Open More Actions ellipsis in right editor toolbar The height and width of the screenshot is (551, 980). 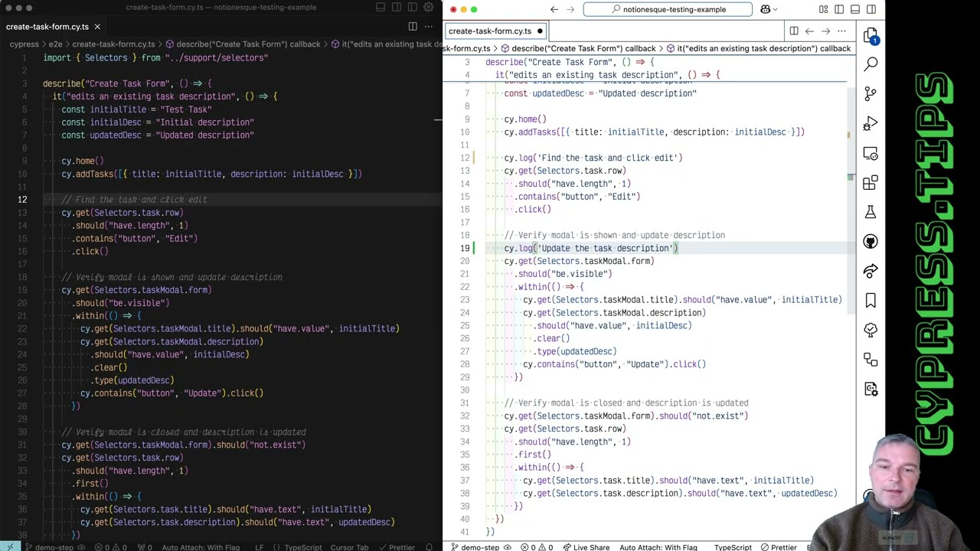coord(841,31)
